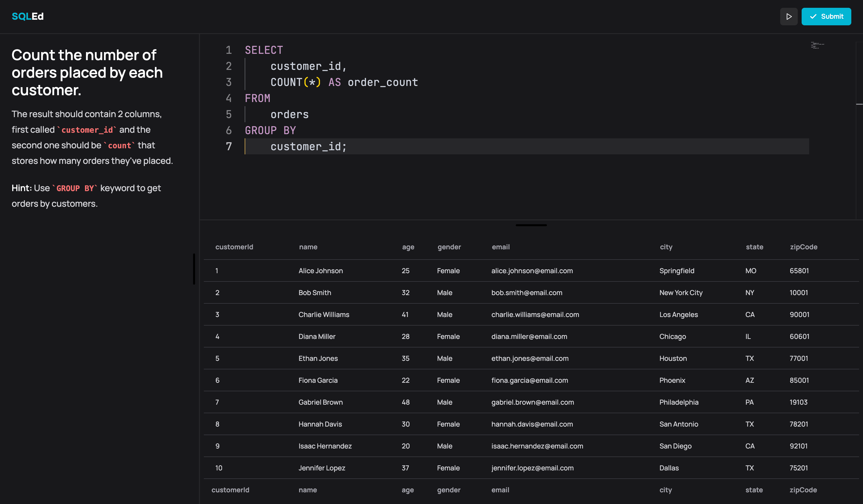Click the Springfield city cell
Viewport: 863px width, 504px height.
[x=677, y=271]
